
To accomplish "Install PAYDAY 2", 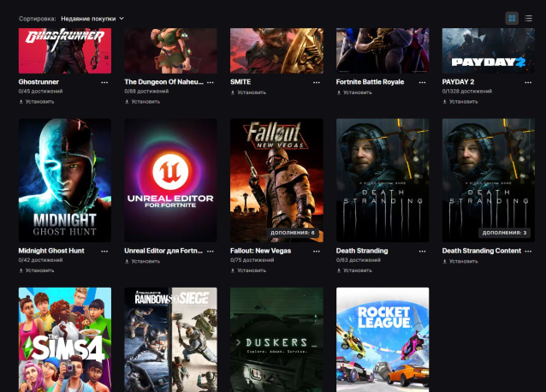I will click(x=460, y=102).
